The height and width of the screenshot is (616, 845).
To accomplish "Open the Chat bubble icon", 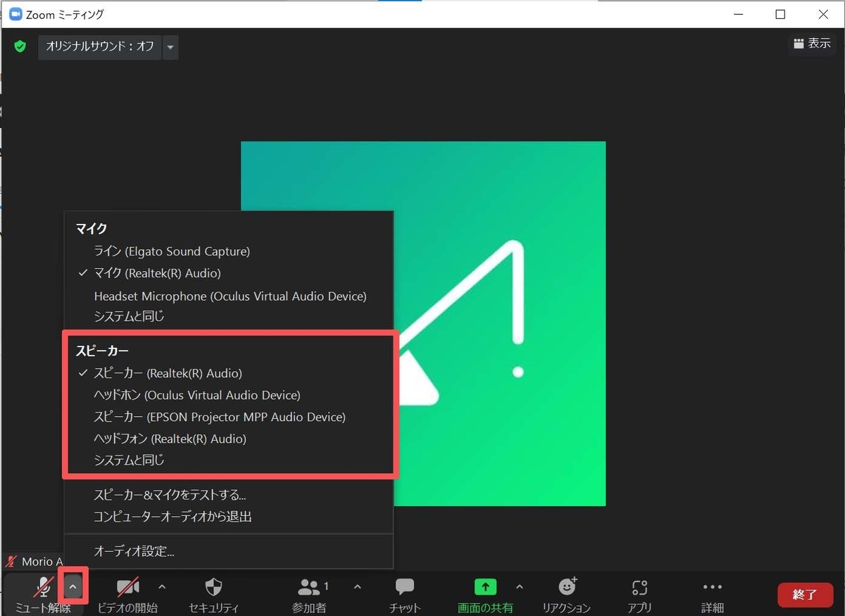I will pyautogui.click(x=405, y=586).
